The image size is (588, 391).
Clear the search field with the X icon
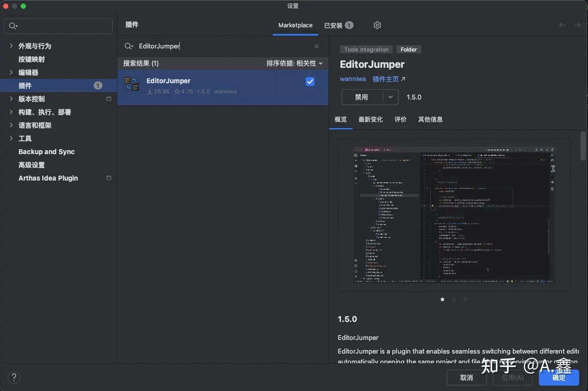tap(316, 46)
